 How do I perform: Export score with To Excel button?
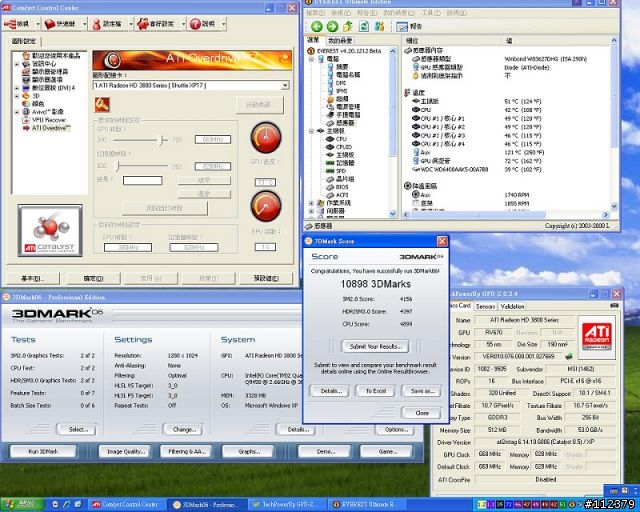376,391
